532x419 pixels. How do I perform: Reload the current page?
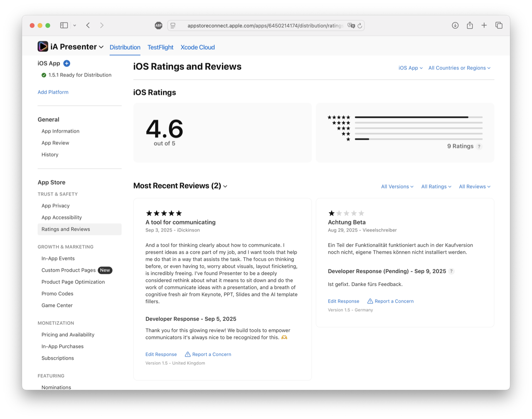360,25
